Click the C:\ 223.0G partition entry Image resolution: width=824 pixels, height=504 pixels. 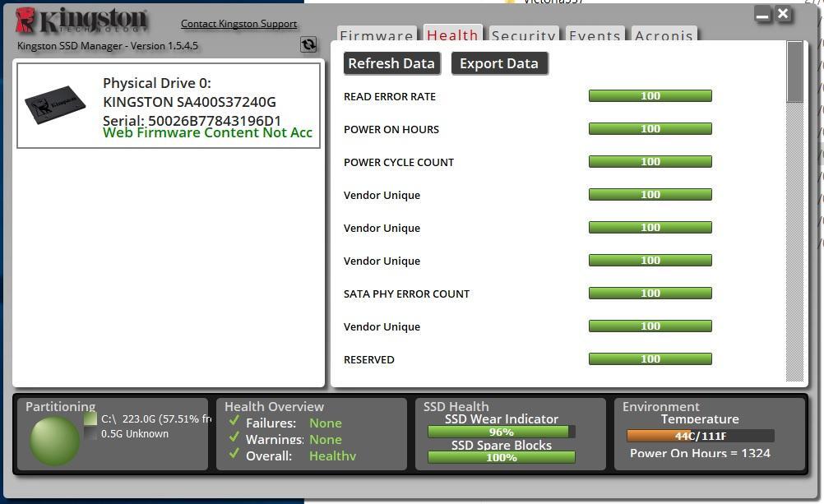pyautogui.click(x=156, y=418)
